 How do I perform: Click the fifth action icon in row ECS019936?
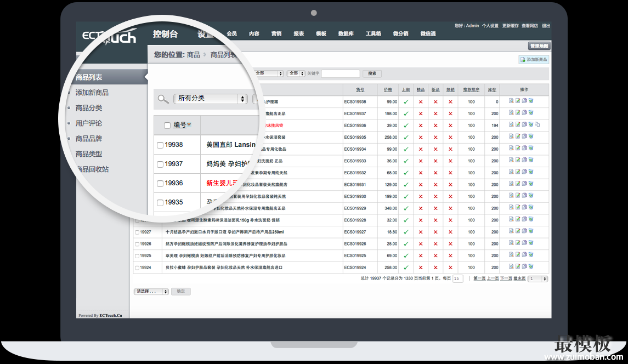point(538,125)
